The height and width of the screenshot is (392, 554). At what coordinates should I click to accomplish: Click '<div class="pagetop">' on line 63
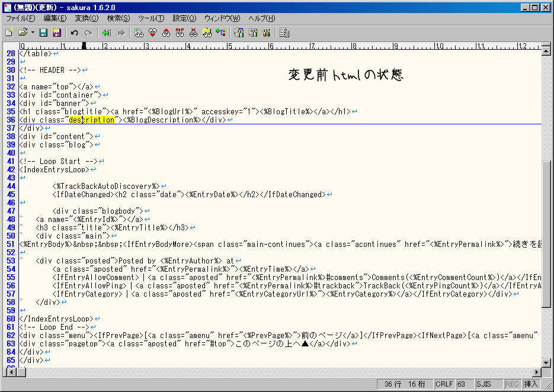(63, 343)
